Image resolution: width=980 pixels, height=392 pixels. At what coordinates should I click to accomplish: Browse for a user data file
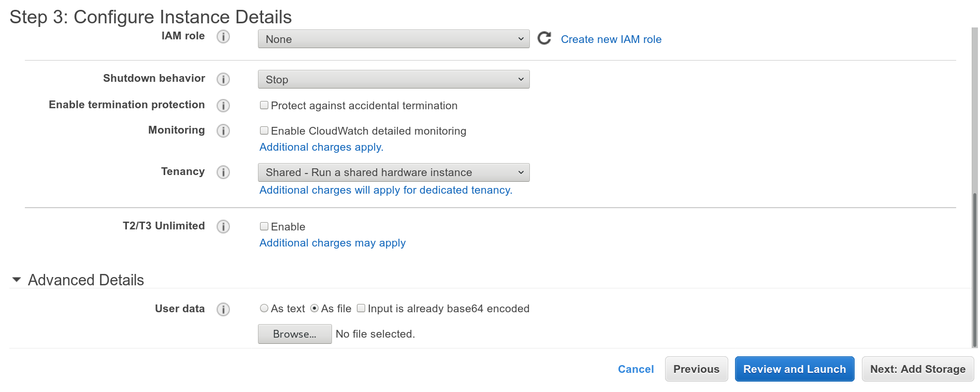[x=294, y=333]
